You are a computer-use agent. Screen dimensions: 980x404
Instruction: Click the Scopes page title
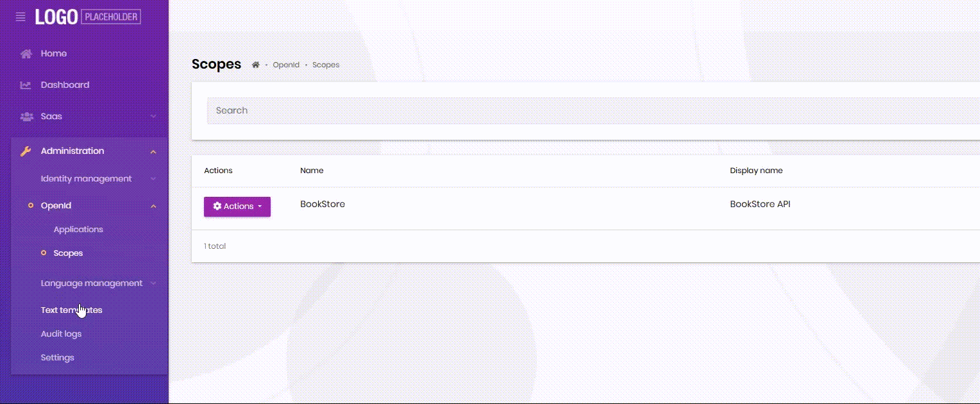pos(217,64)
